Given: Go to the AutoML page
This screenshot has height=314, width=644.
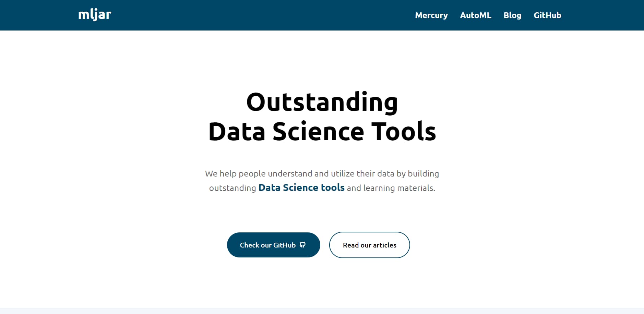Looking at the screenshot, I should tap(475, 15).
